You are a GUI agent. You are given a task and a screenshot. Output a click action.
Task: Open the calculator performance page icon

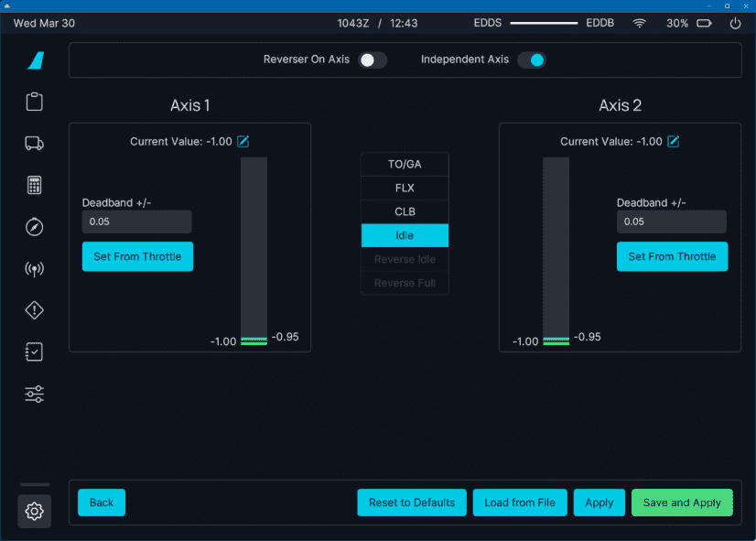click(x=34, y=185)
